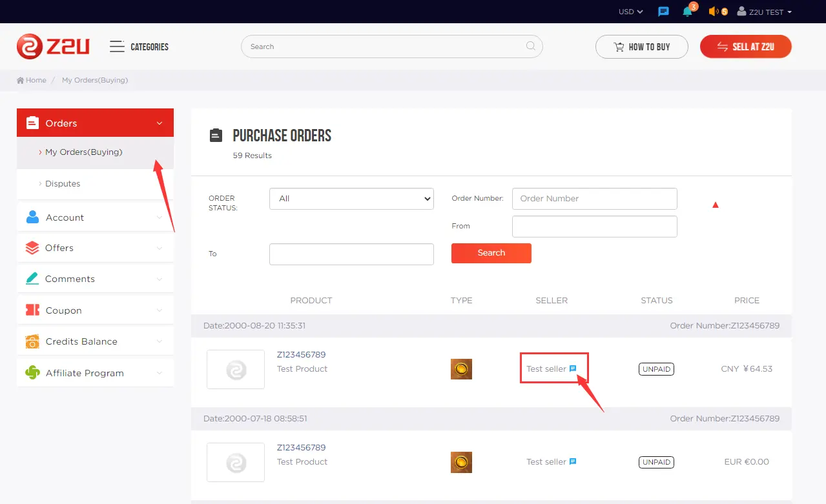This screenshot has height=504, width=826.
Task: Open the chat messages icon
Action: point(663,11)
